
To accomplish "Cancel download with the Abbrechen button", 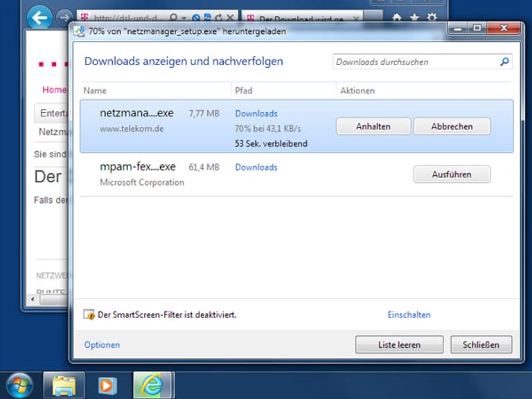I will click(x=452, y=127).
